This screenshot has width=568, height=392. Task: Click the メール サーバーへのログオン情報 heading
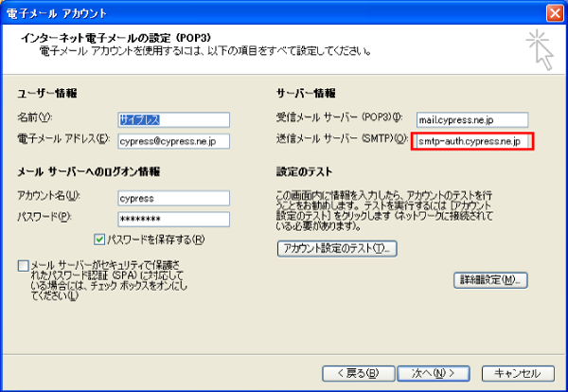89,171
